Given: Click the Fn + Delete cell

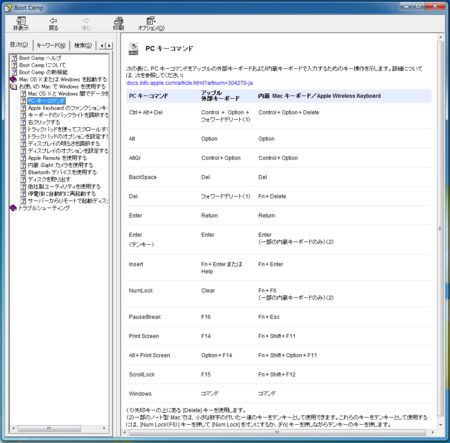Looking at the screenshot, I should click(272, 197).
